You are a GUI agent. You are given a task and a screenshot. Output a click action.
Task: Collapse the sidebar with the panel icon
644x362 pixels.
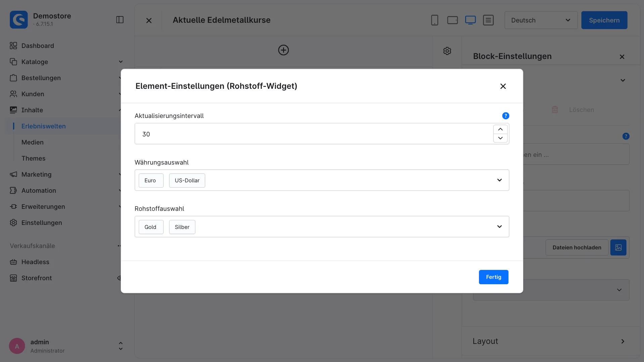120,20
